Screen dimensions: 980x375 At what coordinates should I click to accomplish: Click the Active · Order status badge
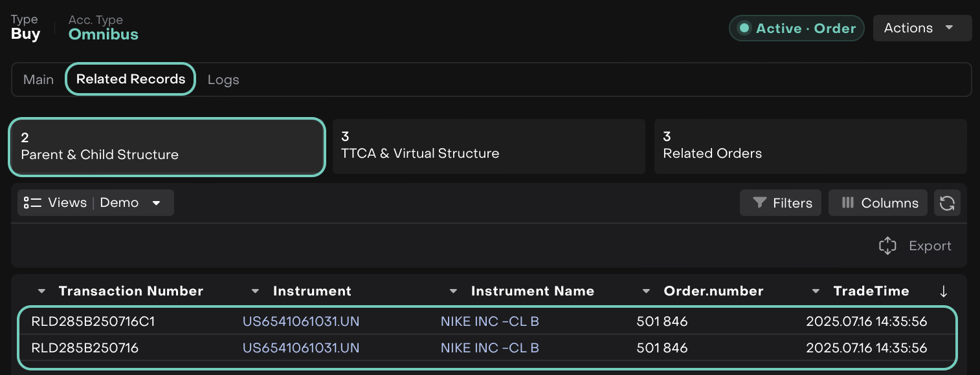coord(797,28)
